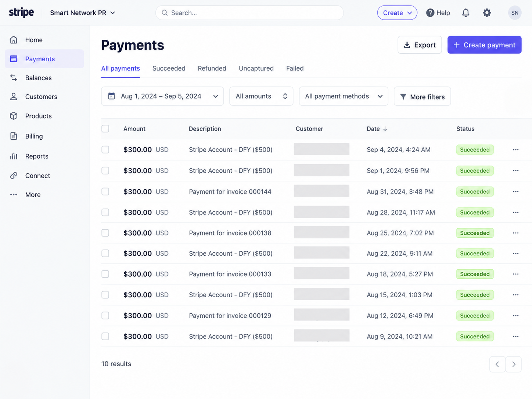Screen dimensions: 532x399
Task: Check the Sep 1, 2024 payment checkbox
Action: [105, 170]
